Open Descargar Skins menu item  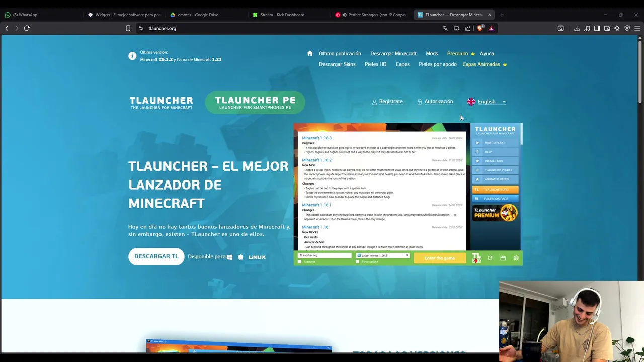(337, 64)
